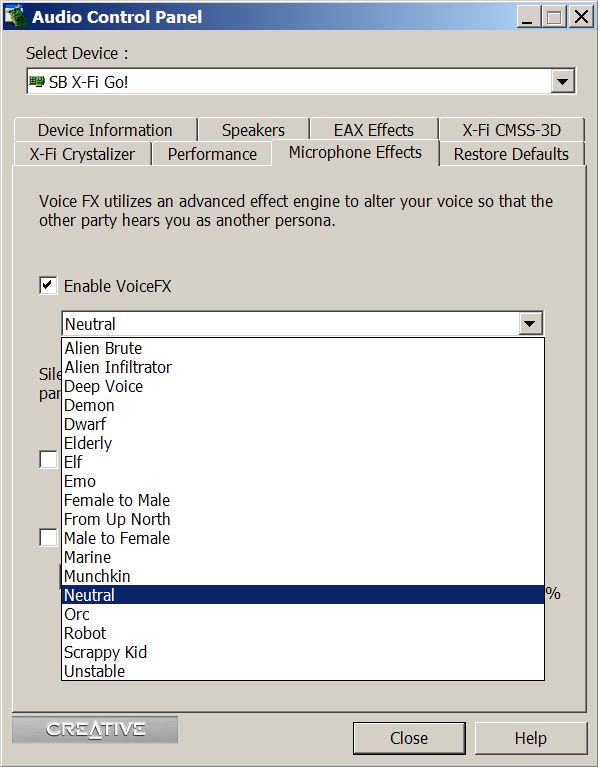This screenshot has height=767, width=598.
Task: Select the highlighted Neutral list entry
Action: click(303, 595)
